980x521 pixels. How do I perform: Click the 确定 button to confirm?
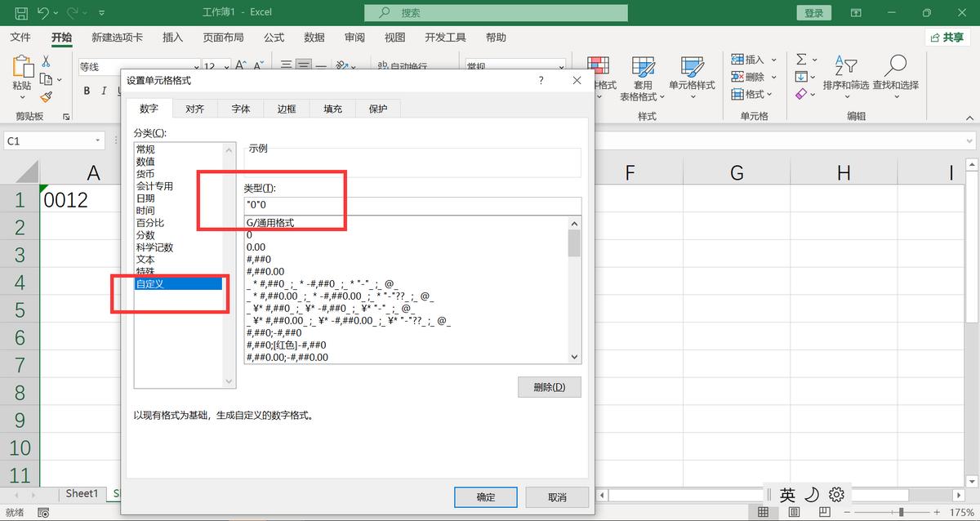(485, 497)
